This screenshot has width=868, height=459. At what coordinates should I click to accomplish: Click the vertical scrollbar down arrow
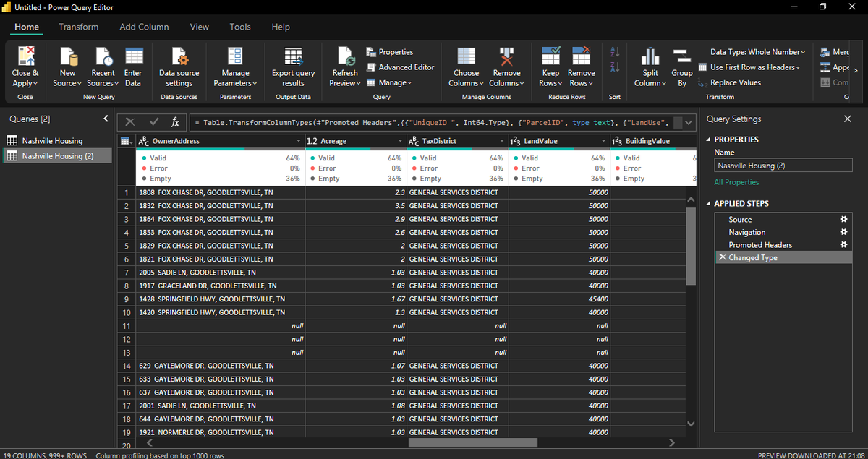[x=690, y=423]
